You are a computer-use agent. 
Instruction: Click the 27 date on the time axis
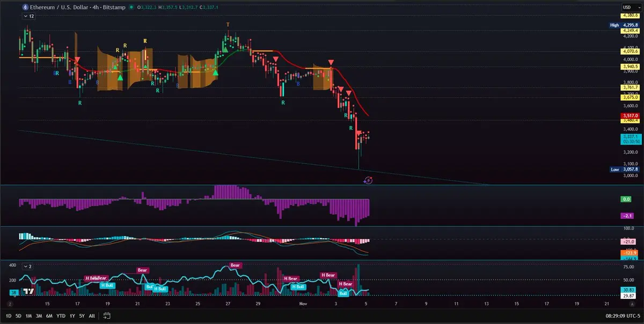pyautogui.click(x=228, y=303)
